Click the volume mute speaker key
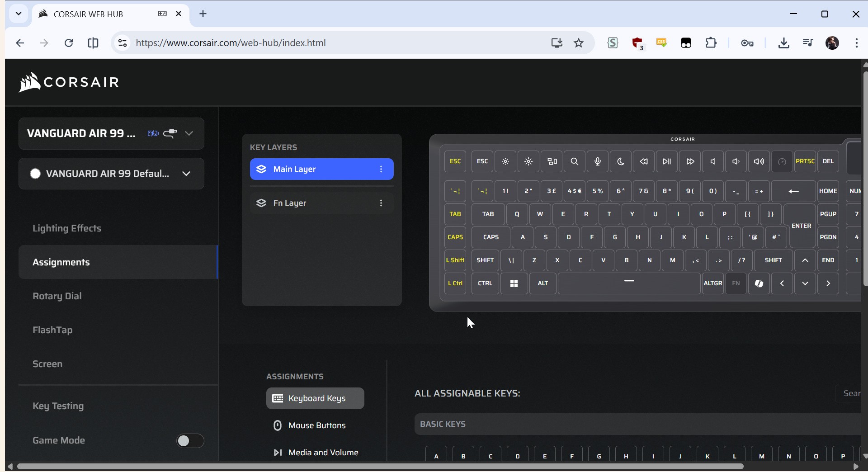Screen dimensions: 868x472 713,162
